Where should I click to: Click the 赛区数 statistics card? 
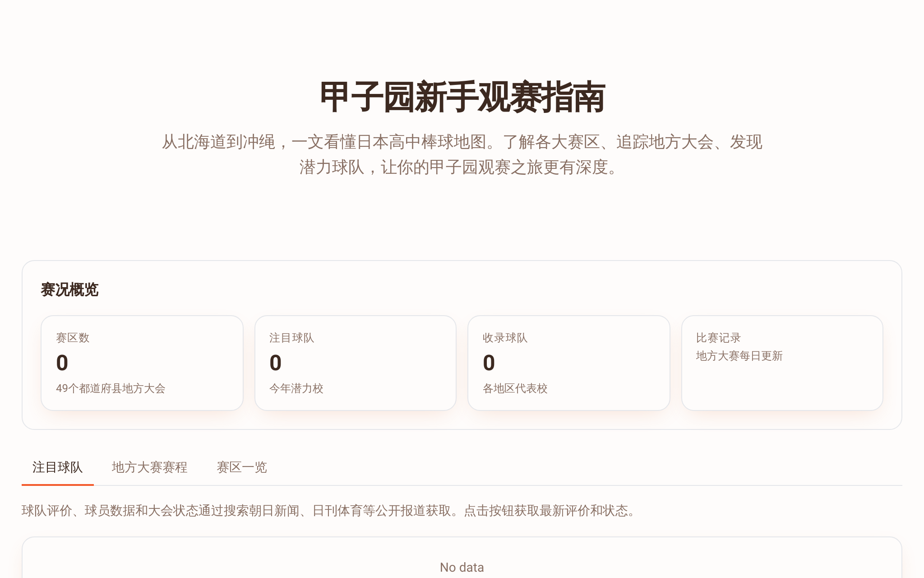[142, 363]
